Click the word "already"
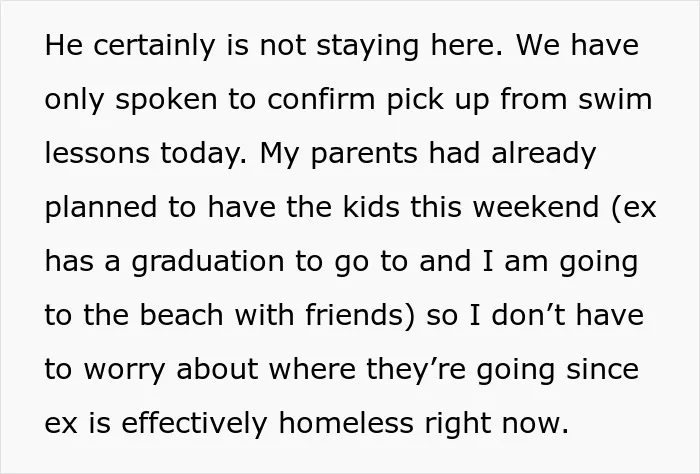Screen dimensions: 700x474 point(543,154)
